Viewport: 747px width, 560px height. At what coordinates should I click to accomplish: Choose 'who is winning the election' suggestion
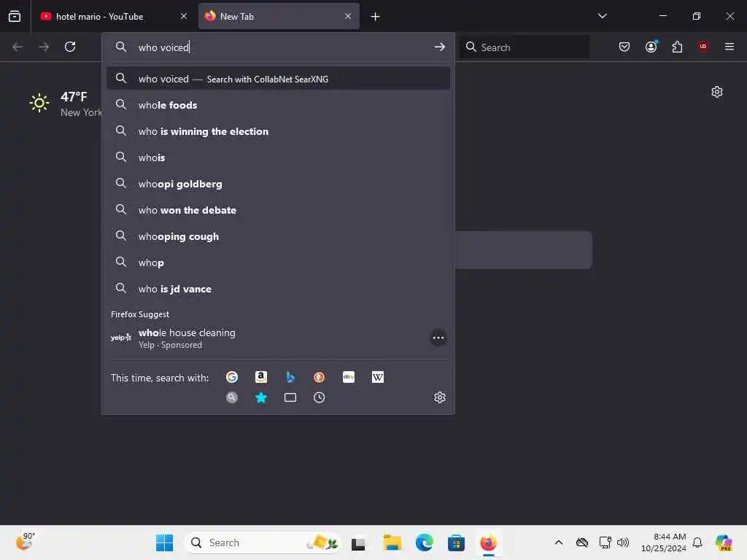(x=278, y=131)
